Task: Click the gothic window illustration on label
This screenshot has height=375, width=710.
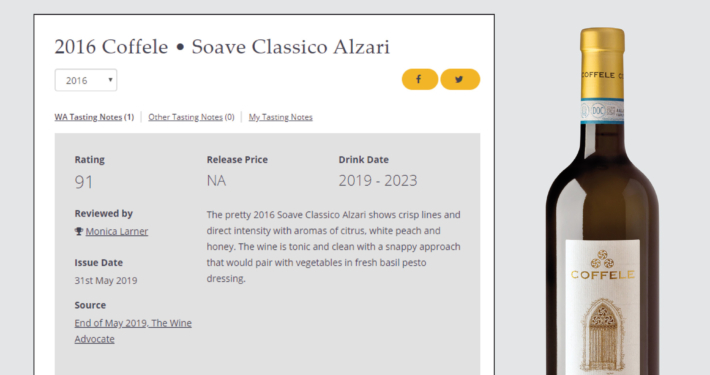Action: (602, 335)
